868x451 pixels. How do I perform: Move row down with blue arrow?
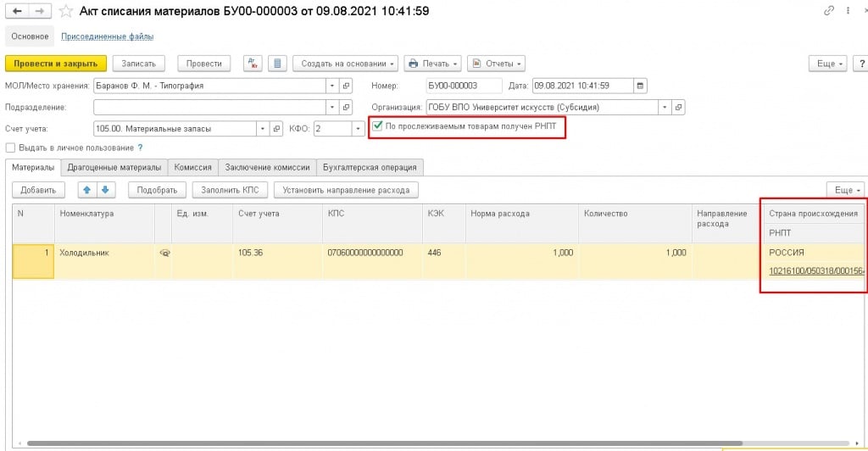coord(104,190)
